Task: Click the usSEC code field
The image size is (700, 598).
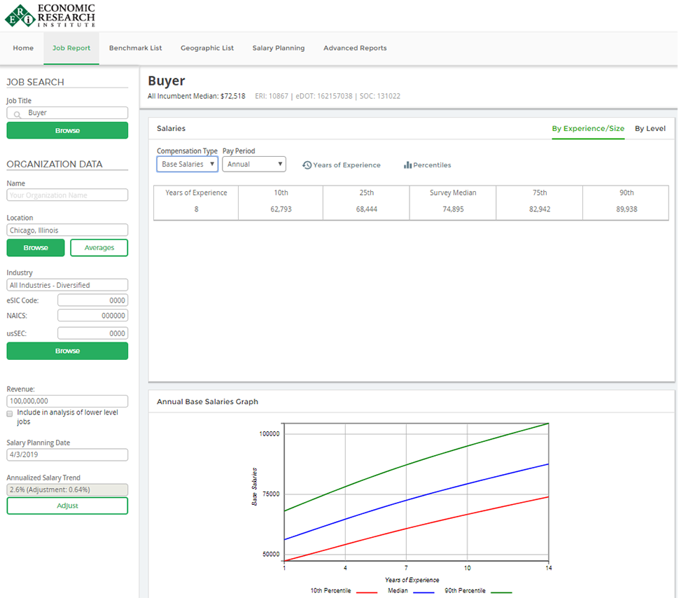Action: 93,333
